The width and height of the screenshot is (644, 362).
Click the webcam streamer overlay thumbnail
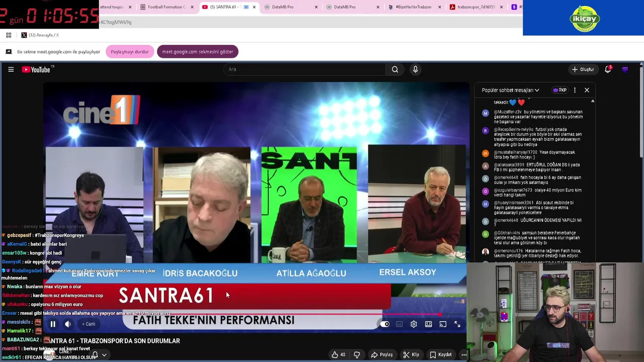(555, 312)
